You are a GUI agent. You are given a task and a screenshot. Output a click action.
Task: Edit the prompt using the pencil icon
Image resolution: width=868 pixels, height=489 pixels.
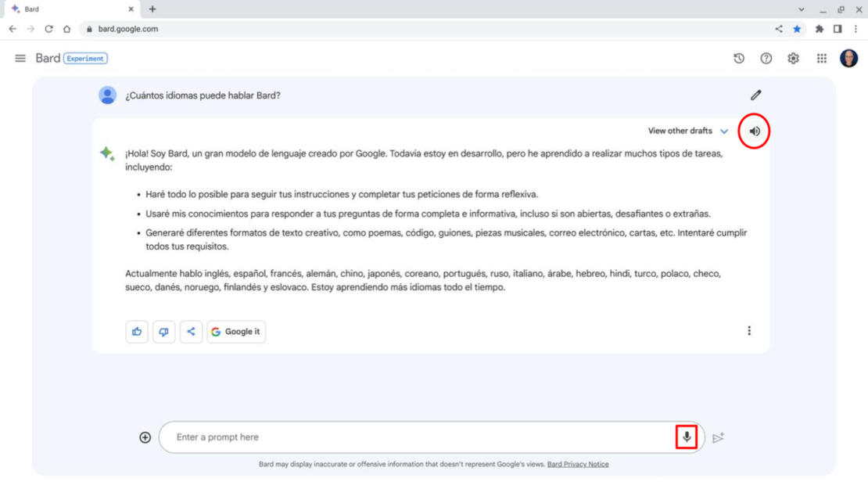[x=755, y=95]
